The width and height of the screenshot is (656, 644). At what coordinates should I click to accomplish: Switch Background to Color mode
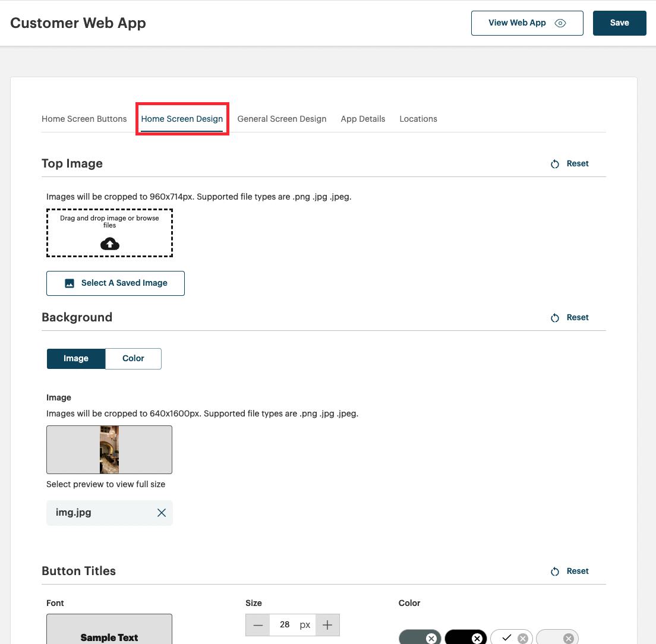(x=133, y=358)
